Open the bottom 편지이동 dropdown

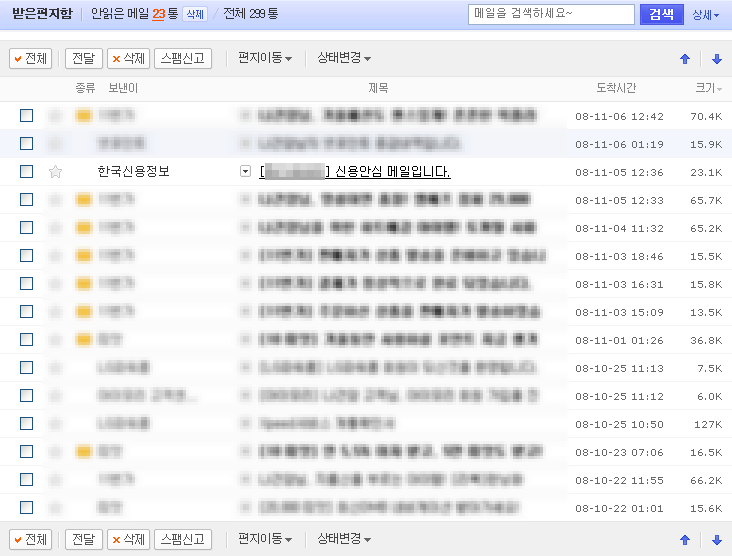(x=265, y=539)
